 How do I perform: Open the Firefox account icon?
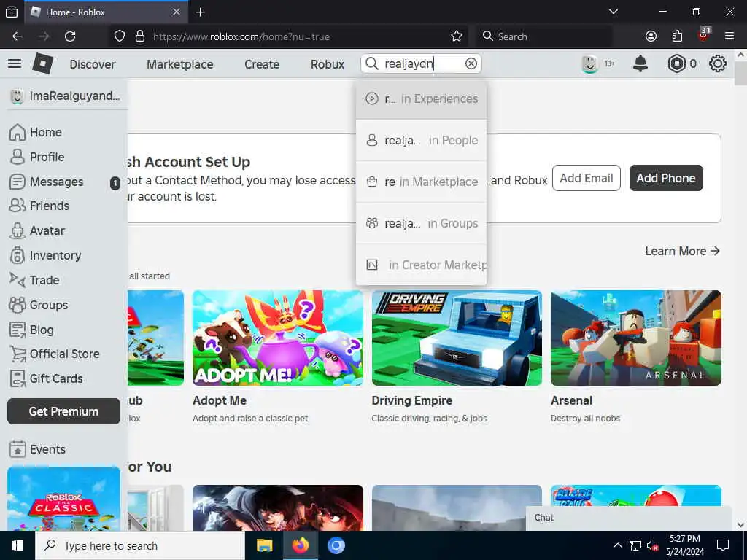click(651, 36)
